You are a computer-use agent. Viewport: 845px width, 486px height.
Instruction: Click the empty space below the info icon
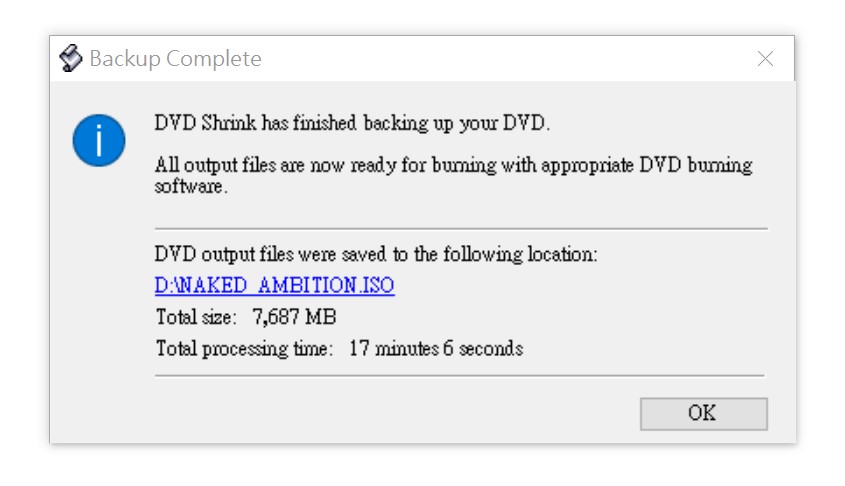(x=98, y=280)
